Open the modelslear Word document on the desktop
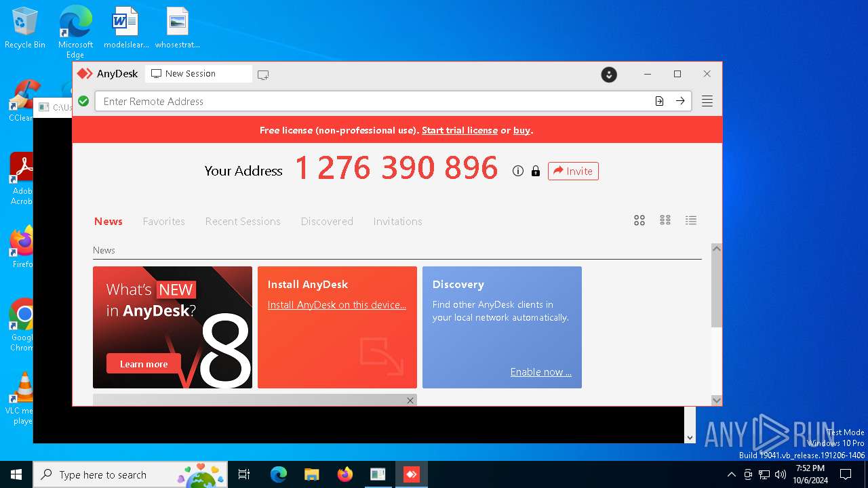The width and height of the screenshot is (868, 488). tap(126, 28)
